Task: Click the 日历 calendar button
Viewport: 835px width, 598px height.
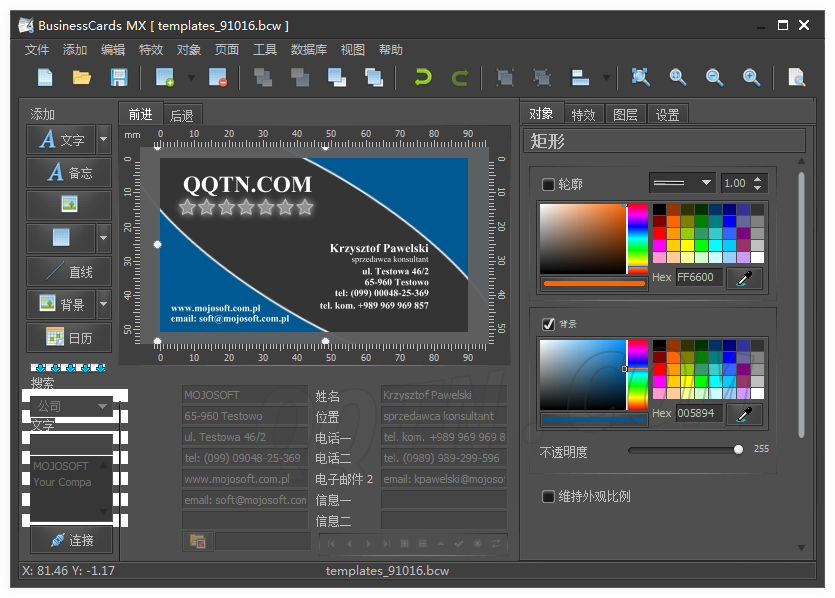Action: pyautogui.click(x=69, y=337)
